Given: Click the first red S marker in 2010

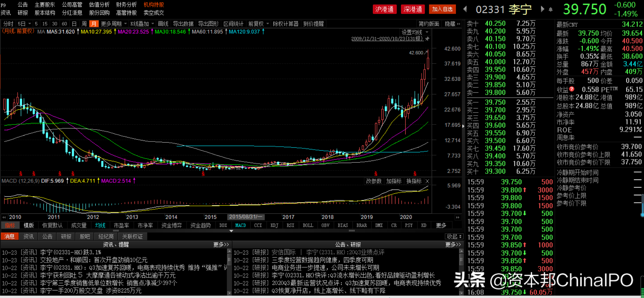Looking at the screenshot, I should (21, 174).
